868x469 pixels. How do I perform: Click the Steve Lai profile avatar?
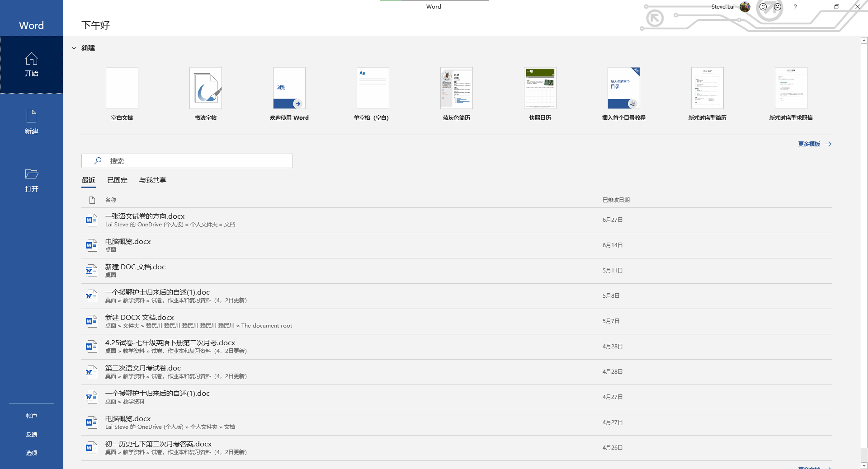(745, 7)
